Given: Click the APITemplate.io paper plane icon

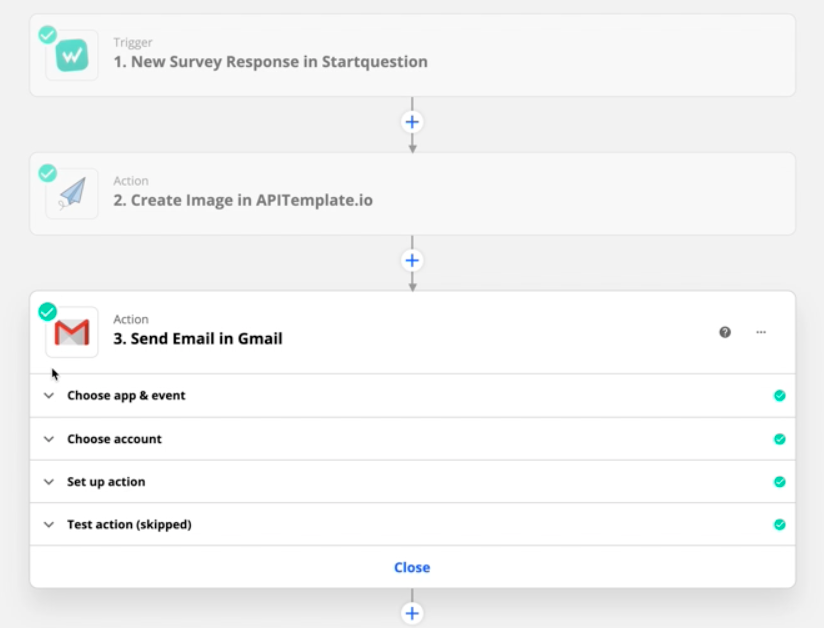Looking at the screenshot, I should pos(72,194).
